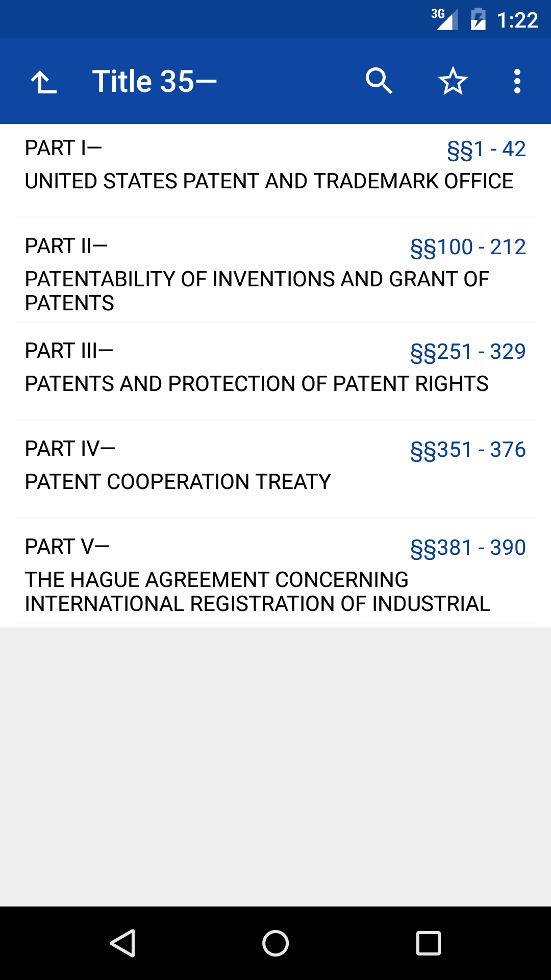Open the overflow menu via three dots
The height and width of the screenshot is (980, 551).
click(517, 80)
